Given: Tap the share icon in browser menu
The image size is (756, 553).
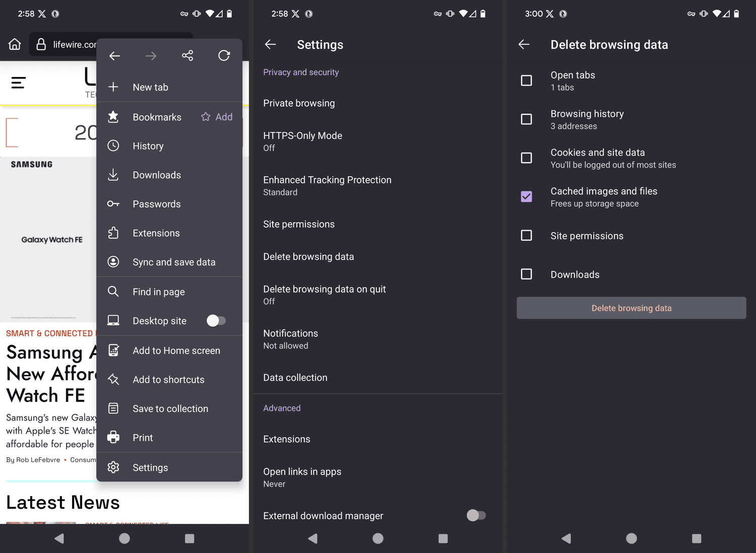Looking at the screenshot, I should click(x=187, y=55).
